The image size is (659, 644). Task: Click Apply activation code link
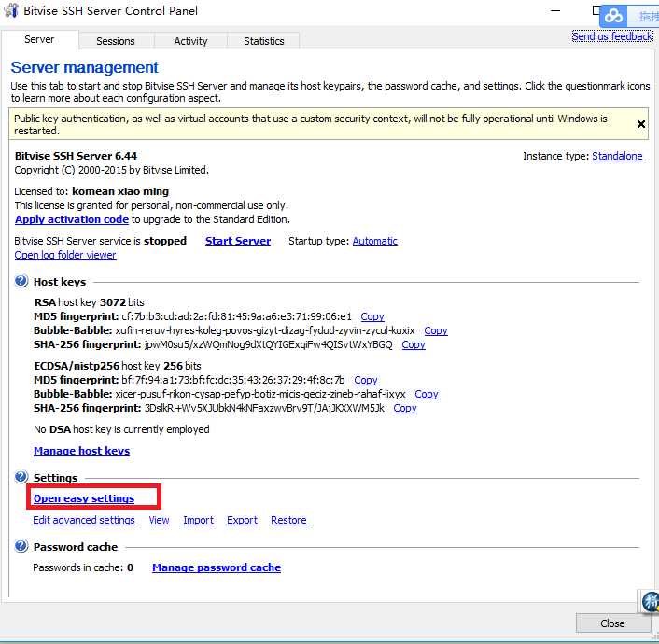click(72, 219)
